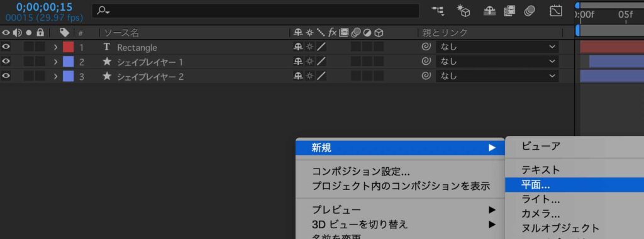Hide the Rectangle layer with eye

[x=6, y=47]
